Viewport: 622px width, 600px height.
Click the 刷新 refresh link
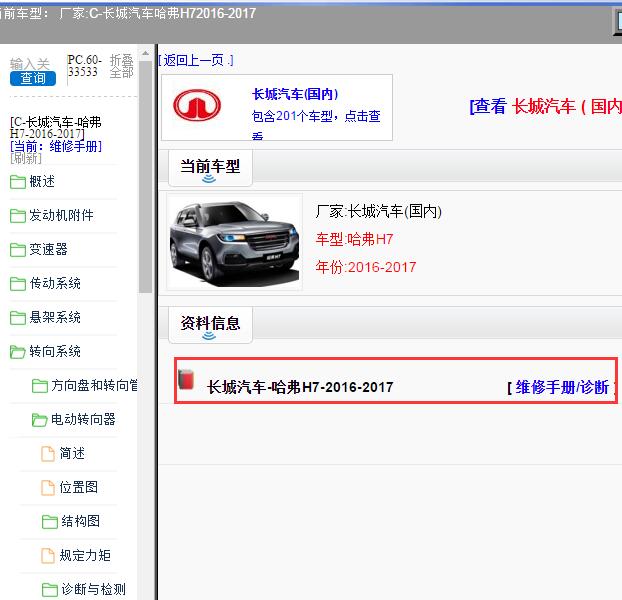click(26, 158)
